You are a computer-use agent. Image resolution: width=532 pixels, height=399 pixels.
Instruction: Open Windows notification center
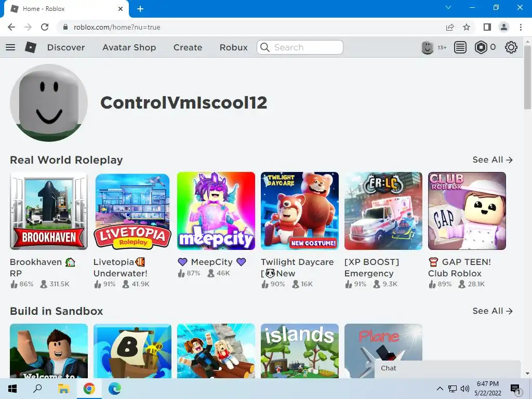515,389
